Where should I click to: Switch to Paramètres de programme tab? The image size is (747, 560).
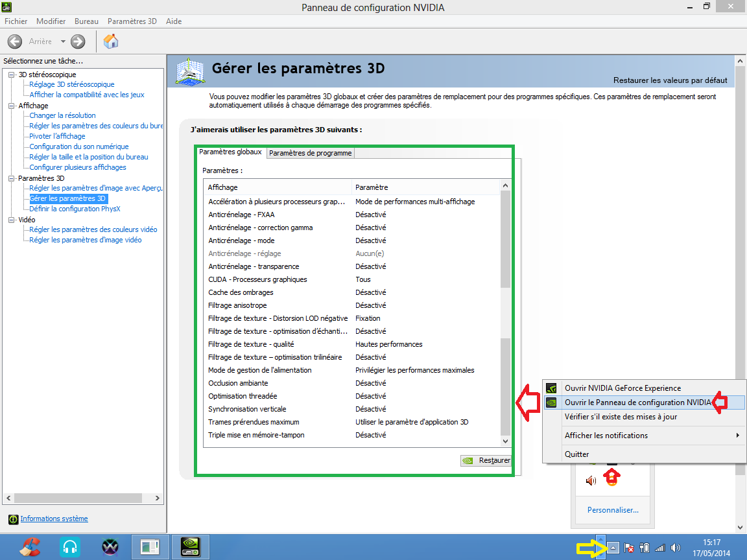point(310,154)
